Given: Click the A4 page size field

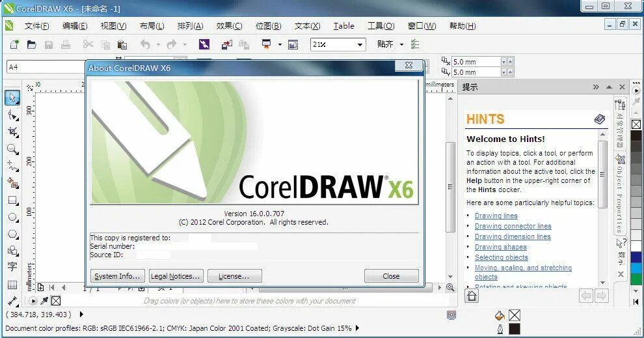Looking at the screenshot, I should tap(46, 67).
